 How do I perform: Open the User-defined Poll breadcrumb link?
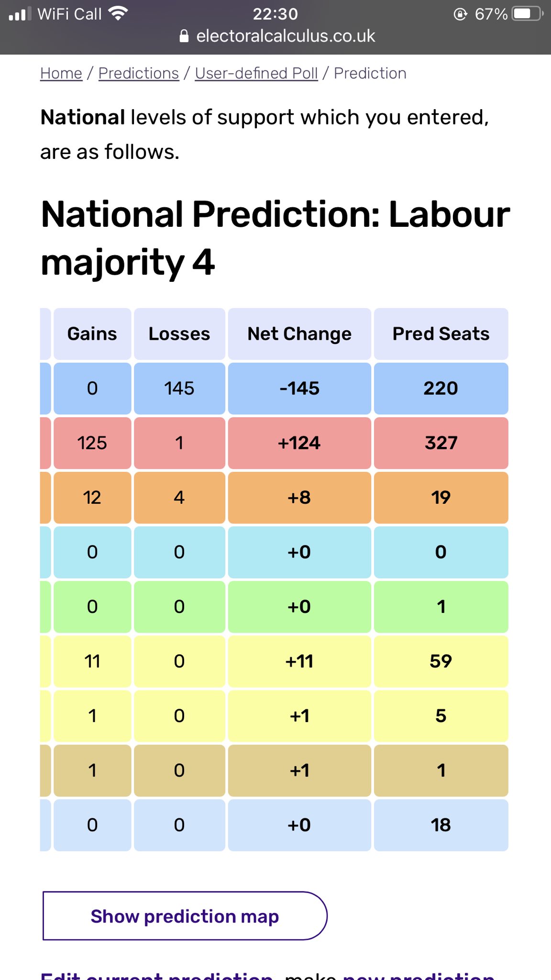point(256,73)
